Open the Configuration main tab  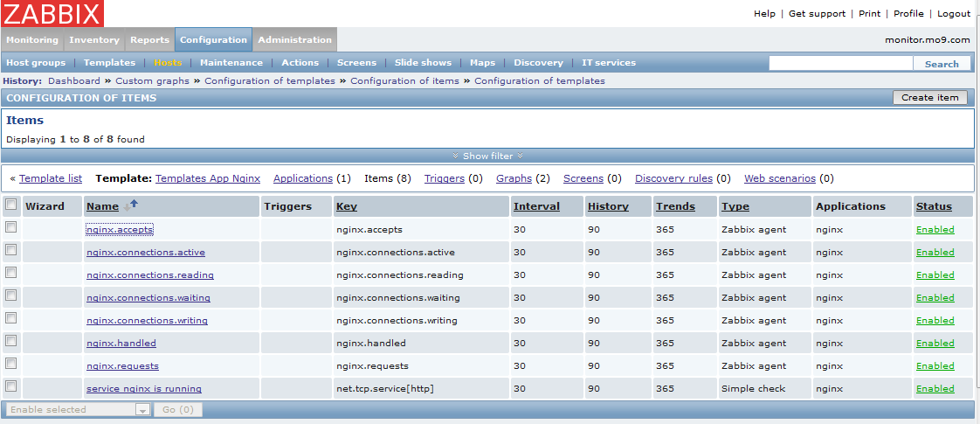pyautogui.click(x=214, y=39)
